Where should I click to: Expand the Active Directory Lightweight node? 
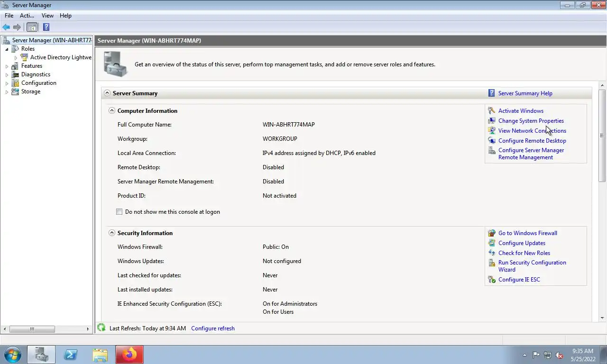[16, 57]
